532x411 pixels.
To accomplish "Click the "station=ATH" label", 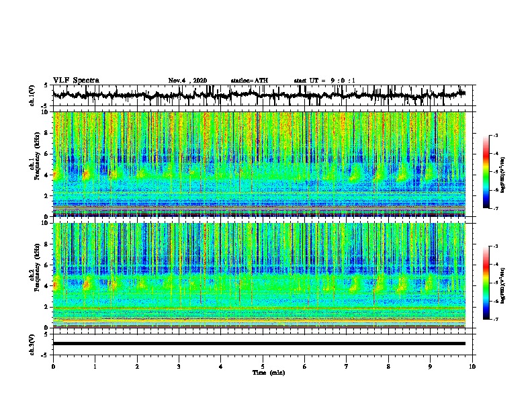I will 249,81.
